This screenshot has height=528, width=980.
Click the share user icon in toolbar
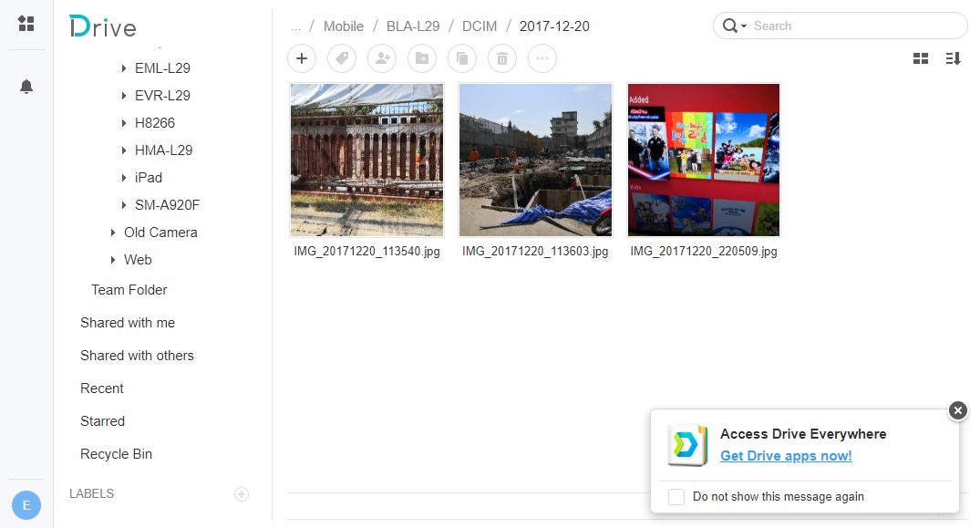tap(382, 58)
